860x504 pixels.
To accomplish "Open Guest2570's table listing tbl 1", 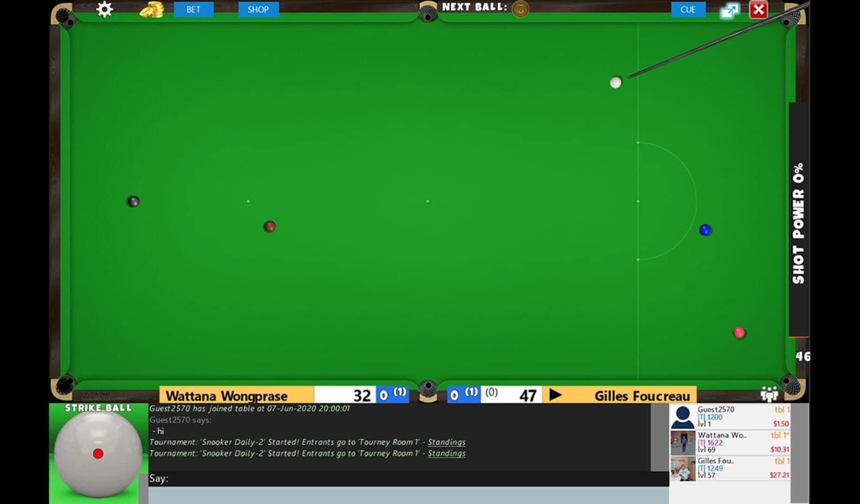I will point(781,409).
